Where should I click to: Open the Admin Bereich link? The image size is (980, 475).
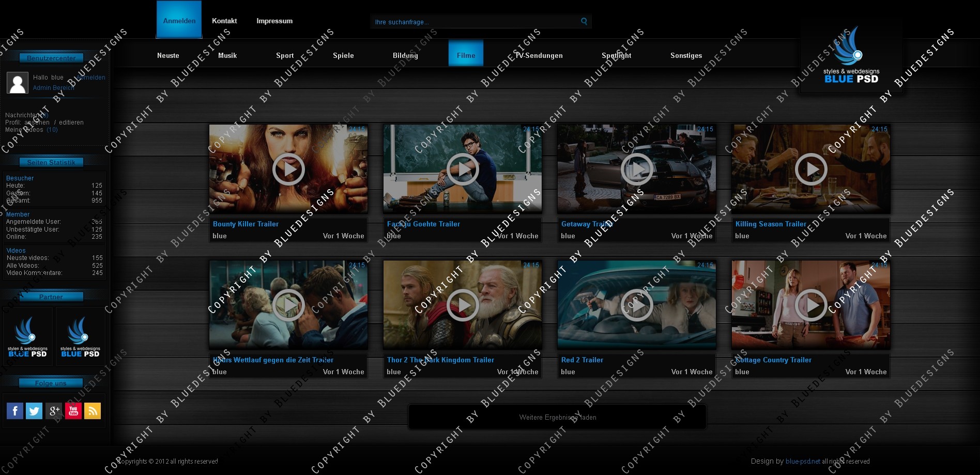53,88
